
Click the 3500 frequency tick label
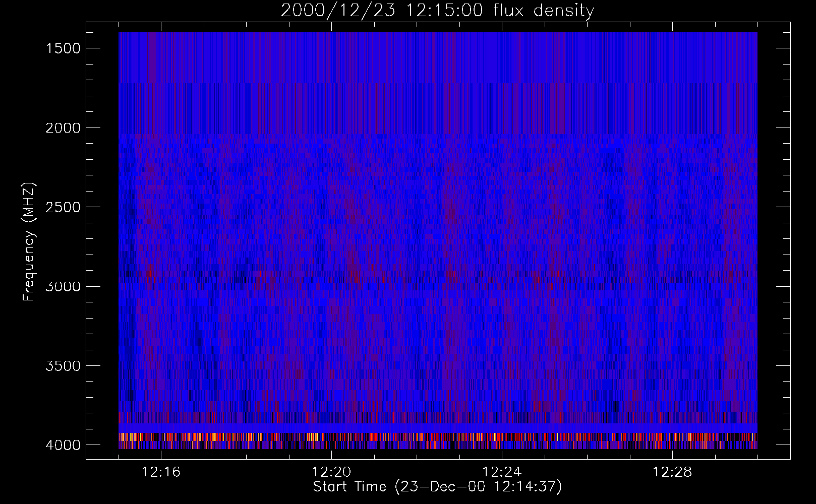63,366
